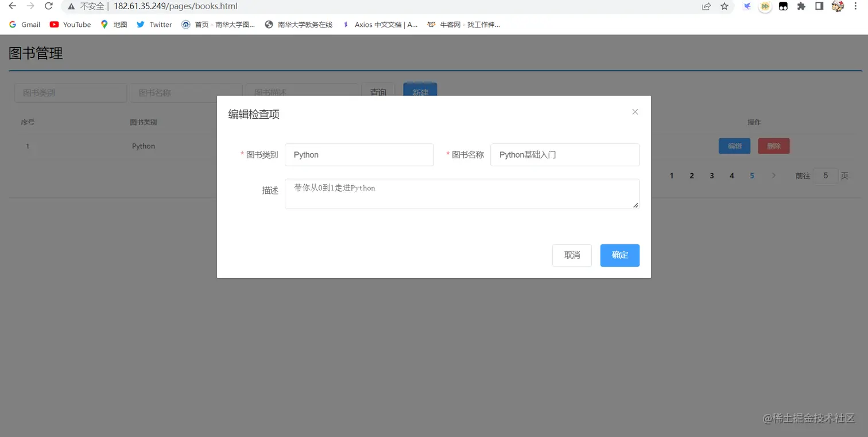Click the browser forward arrow
Screen dimensions: 868x437
(30, 6)
